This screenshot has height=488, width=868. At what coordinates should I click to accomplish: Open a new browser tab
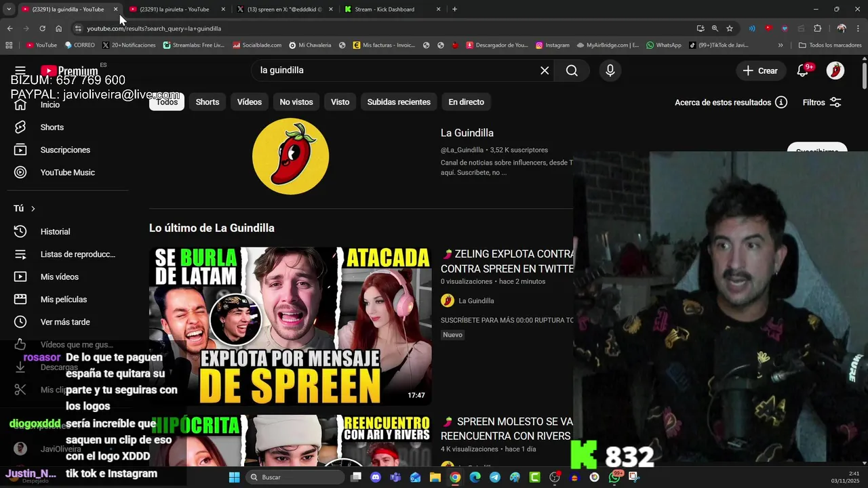tap(454, 9)
